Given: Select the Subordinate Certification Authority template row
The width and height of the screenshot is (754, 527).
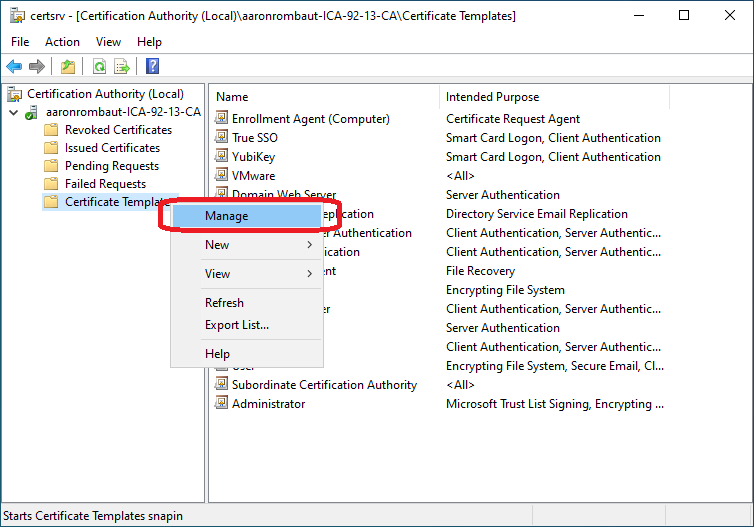Looking at the screenshot, I should click(x=324, y=385).
